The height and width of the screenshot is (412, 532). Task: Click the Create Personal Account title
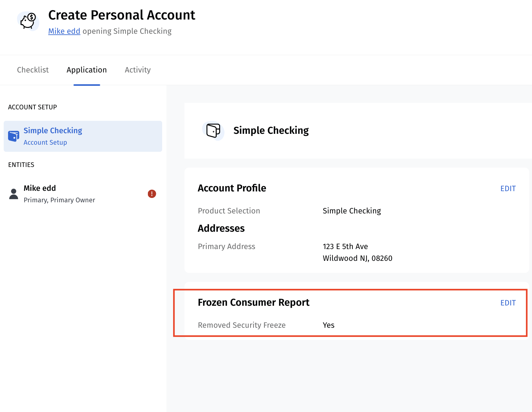pyautogui.click(x=122, y=15)
